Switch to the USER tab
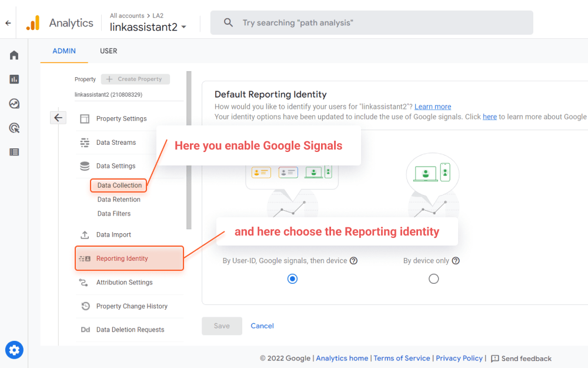The height and width of the screenshot is (368, 588). (x=108, y=51)
